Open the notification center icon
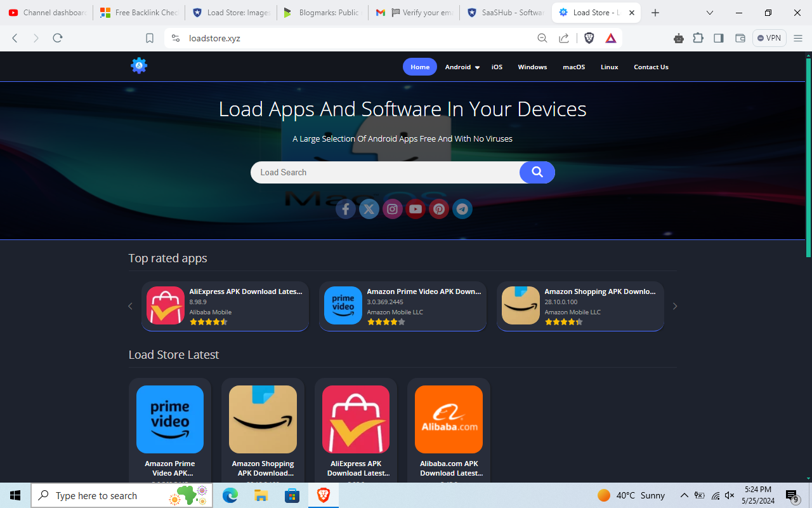This screenshot has height=508, width=812. click(x=792, y=495)
